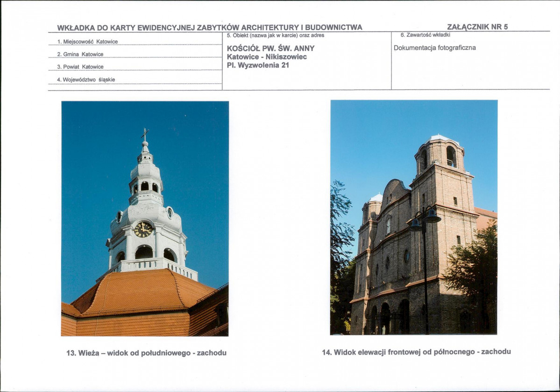Click the cross atop the tower
This screenshot has height=392, width=560.
[x=145, y=134]
